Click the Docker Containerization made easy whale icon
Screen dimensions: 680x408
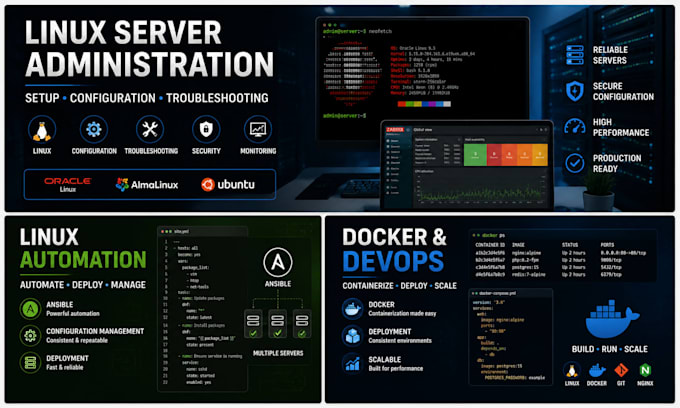[353, 309]
